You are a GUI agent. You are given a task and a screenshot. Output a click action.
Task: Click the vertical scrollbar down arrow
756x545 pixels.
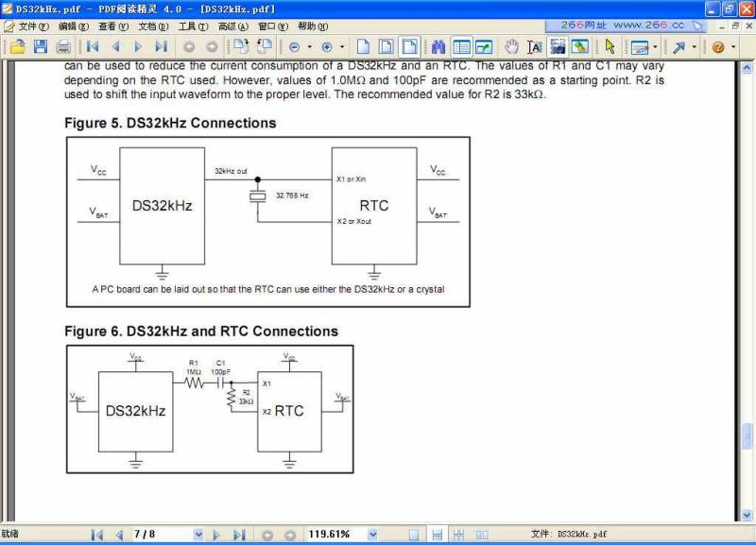tap(747, 515)
